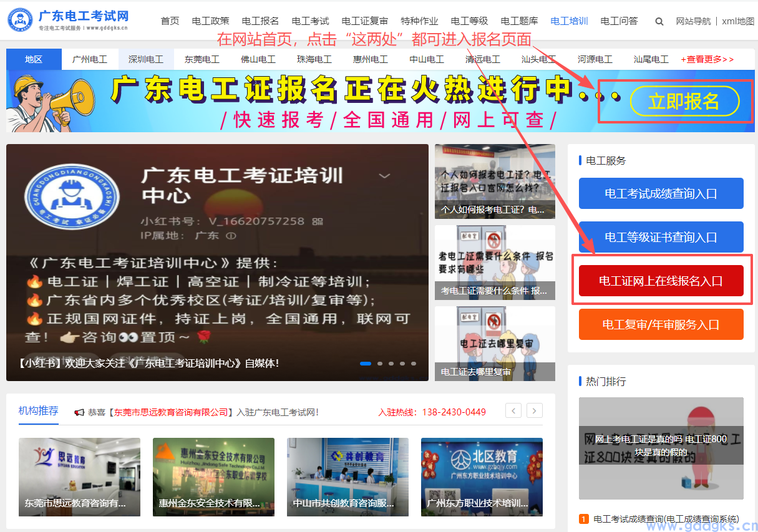Switch to the 深圳电工 region tab
Screen dimensions: 758x532
pyautogui.click(x=146, y=59)
